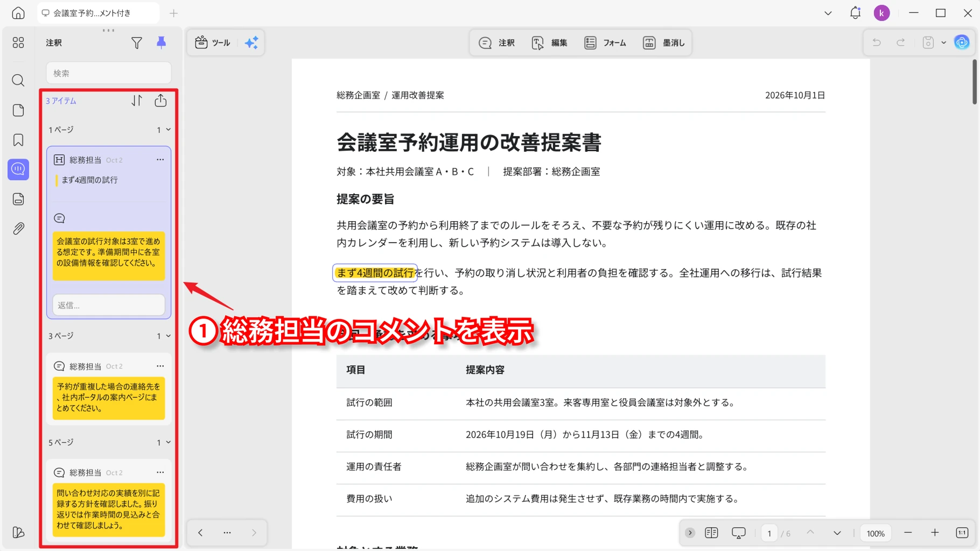Open the save options dropdown arrow
The image size is (980, 551).
click(x=943, y=43)
